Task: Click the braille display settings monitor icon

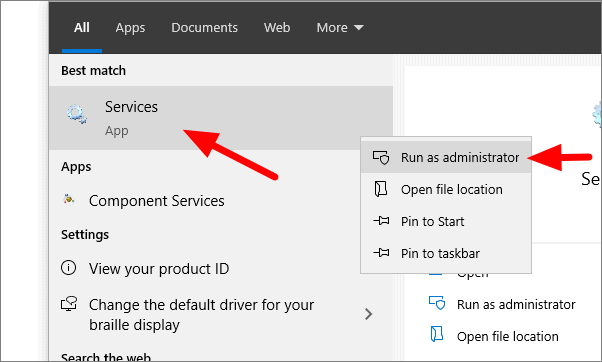Action: 69,304
